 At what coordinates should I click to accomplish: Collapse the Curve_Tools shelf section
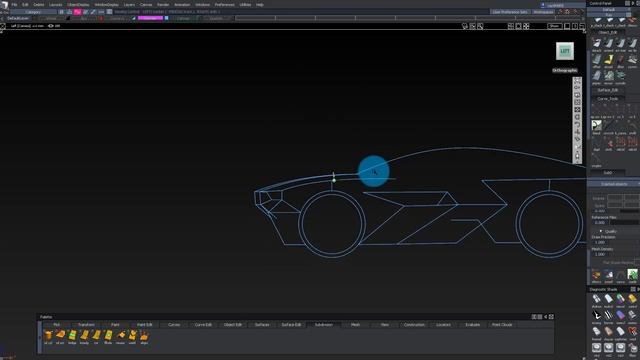pos(608,98)
